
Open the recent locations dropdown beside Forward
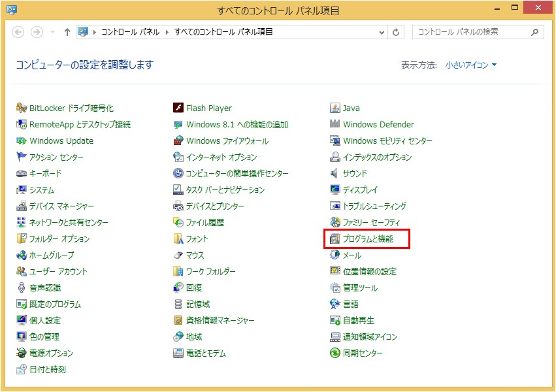pyautogui.click(x=52, y=32)
